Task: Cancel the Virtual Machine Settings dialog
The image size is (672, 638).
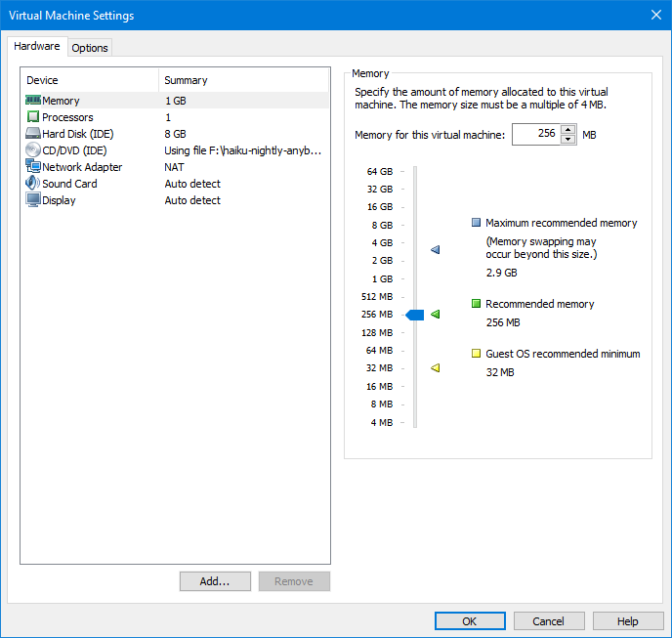Action: (x=548, y=621)
